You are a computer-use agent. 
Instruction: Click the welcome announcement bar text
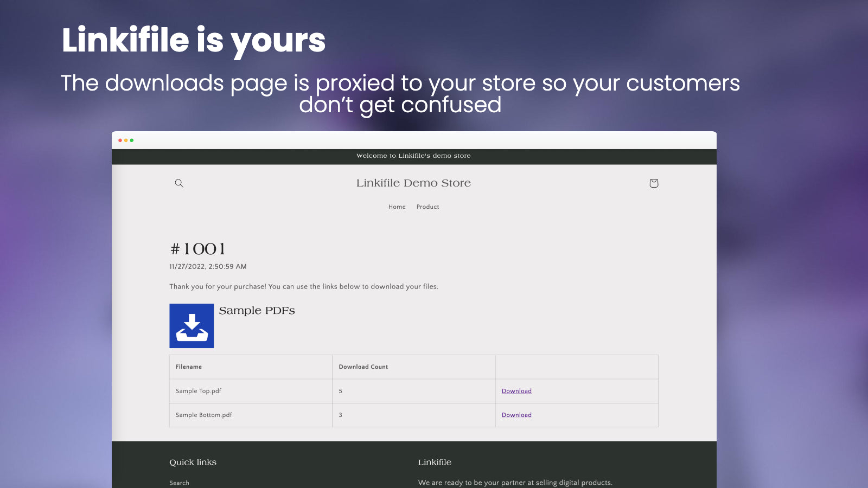point(413,156)
